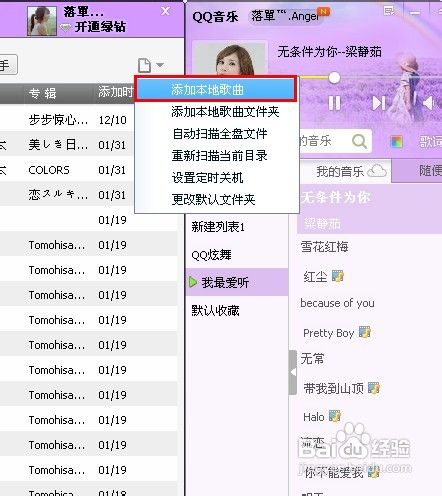Click the date cell 12/10

pos(112,120)
